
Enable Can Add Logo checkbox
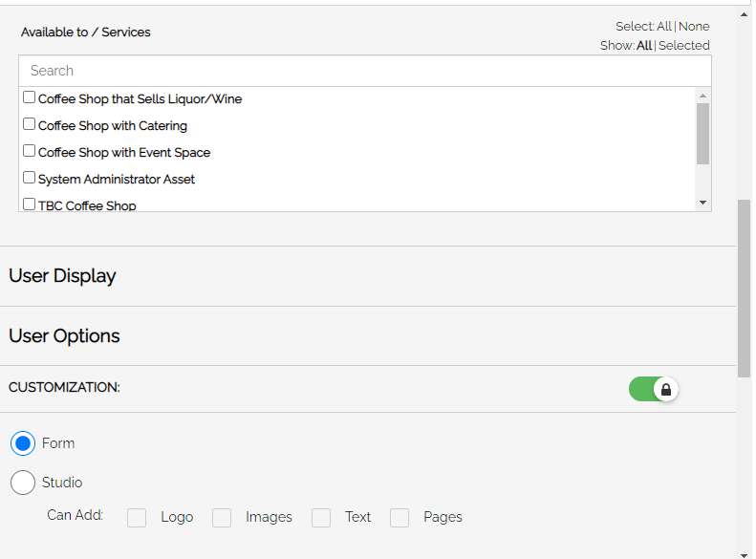coord(137,518)
